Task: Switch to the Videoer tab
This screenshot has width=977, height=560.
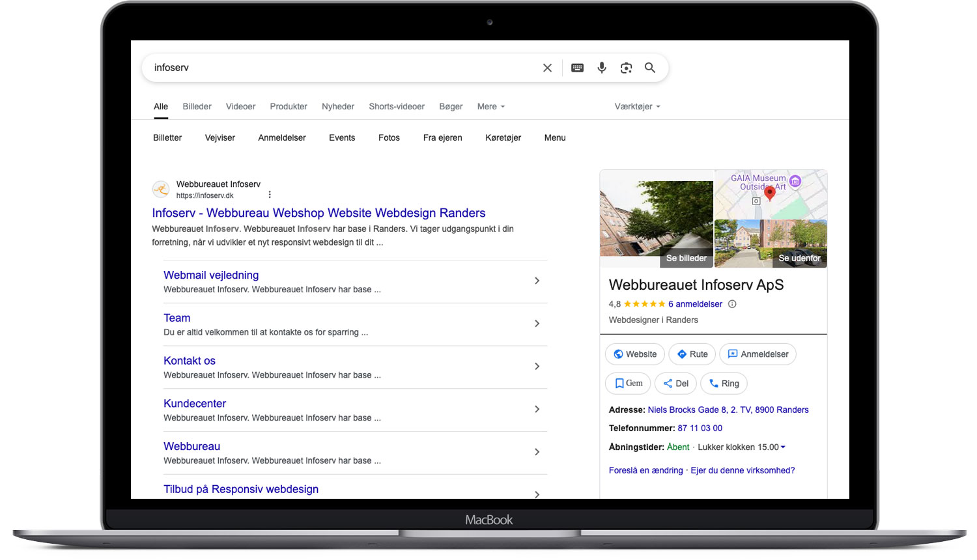Action: pos(240,107)
